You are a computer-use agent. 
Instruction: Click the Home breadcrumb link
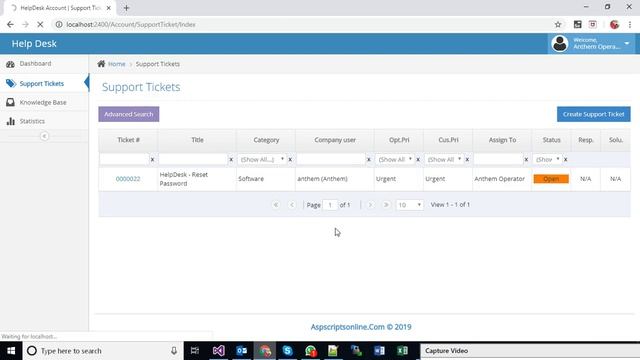(117, 64)
